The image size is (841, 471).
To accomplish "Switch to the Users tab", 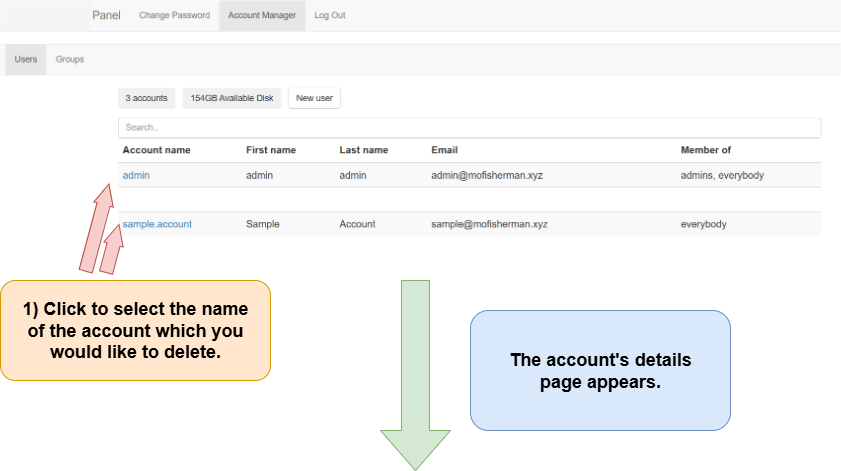I will point(26,59).
